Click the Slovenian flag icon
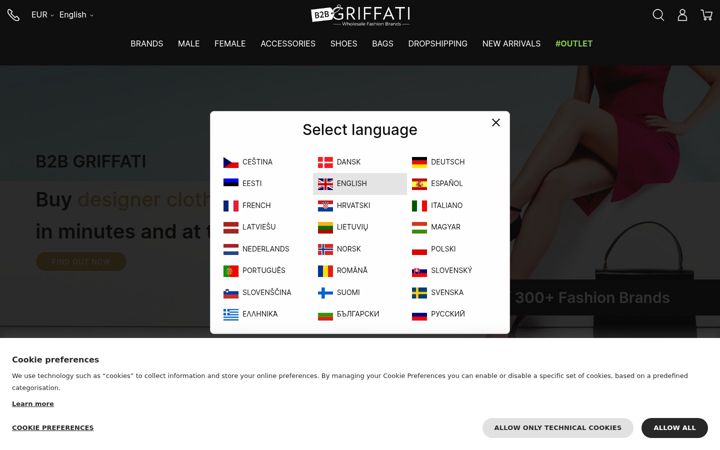This screenshot has height=450, width=720. (231, 292)
